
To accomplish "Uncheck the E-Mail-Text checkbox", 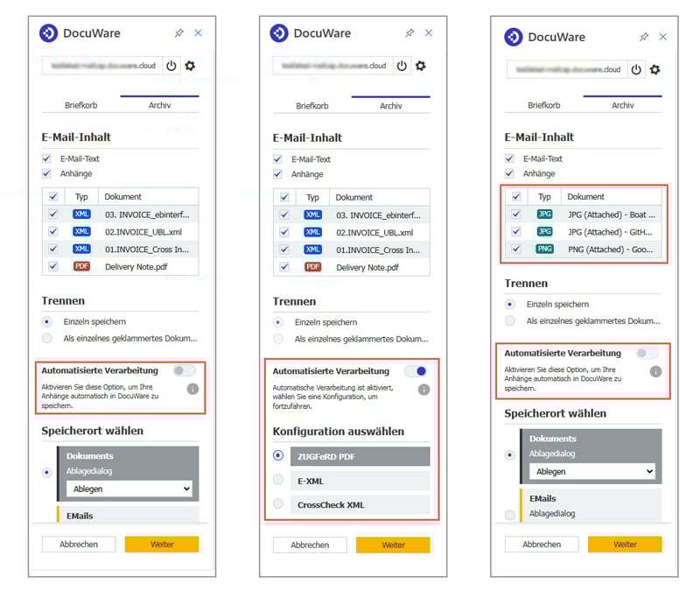I will [45, 158].
